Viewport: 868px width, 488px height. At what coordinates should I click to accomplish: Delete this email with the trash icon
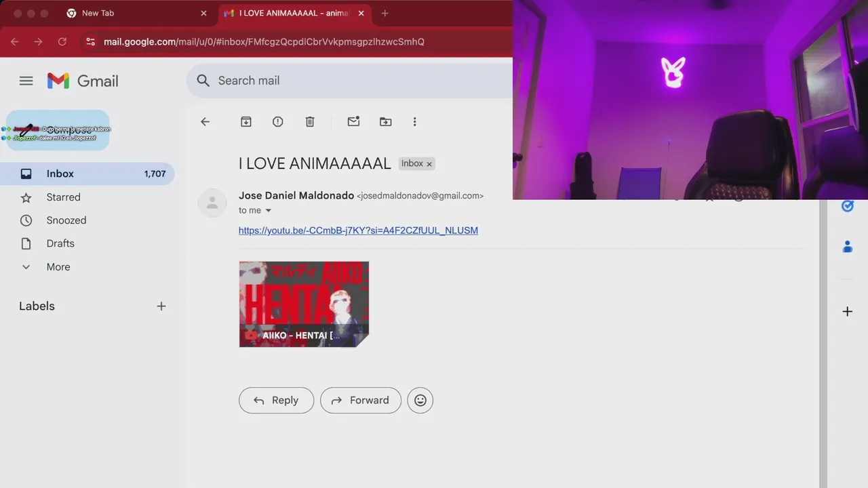(x=310, y=121)
